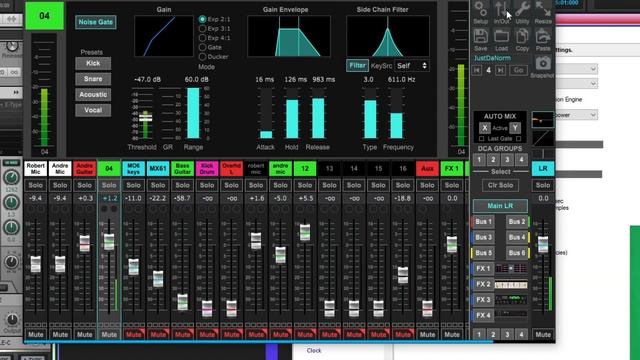Select the FX 3 sends layer
The width and height of the screenshot is (640, 360).
point(483,300)
